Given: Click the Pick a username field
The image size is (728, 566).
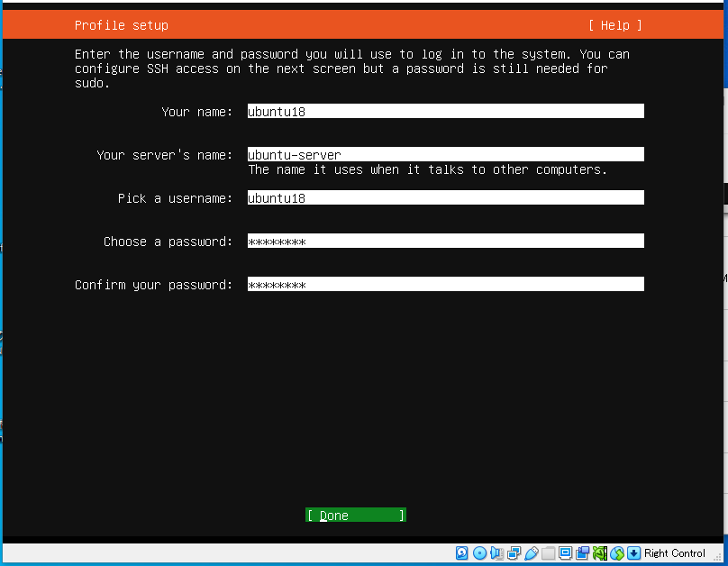Looking at the screenshot, I should point(445,197).
